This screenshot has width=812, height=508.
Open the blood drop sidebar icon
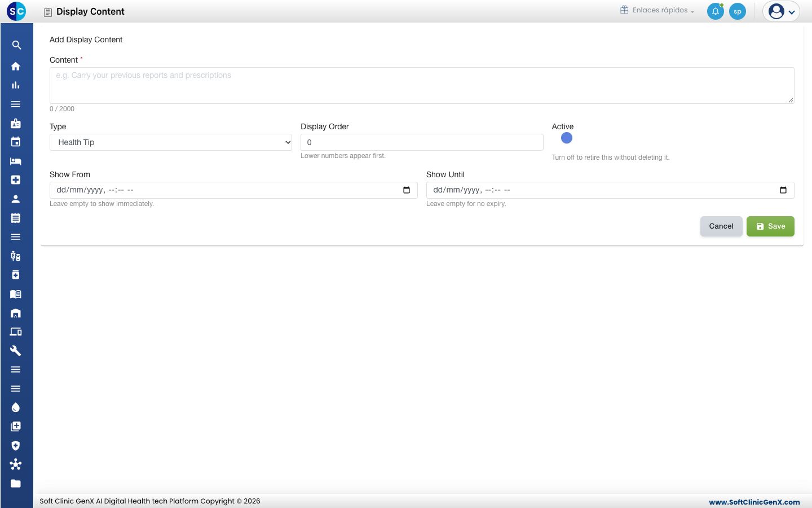pos(16,408)
